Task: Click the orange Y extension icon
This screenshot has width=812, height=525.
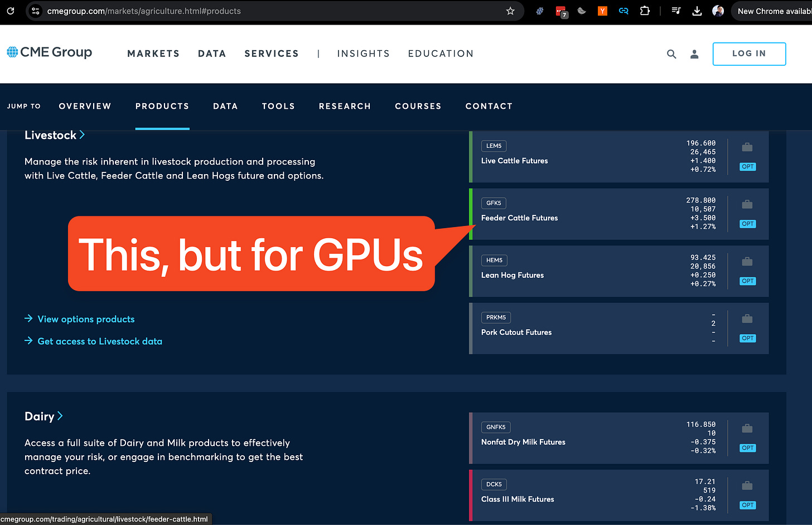Action: click(x=602, y=11)
